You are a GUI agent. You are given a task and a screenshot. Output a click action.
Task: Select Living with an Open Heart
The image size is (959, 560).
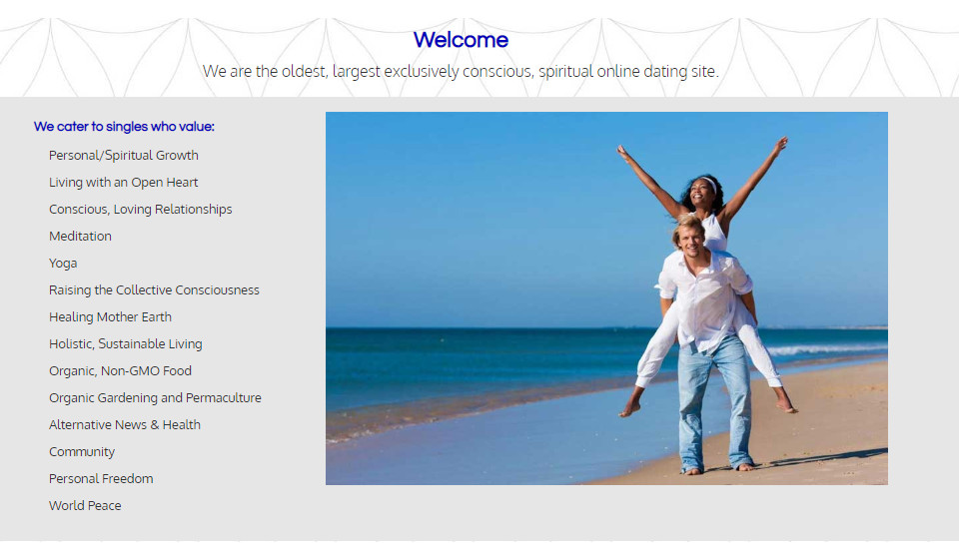pos(124,183)
